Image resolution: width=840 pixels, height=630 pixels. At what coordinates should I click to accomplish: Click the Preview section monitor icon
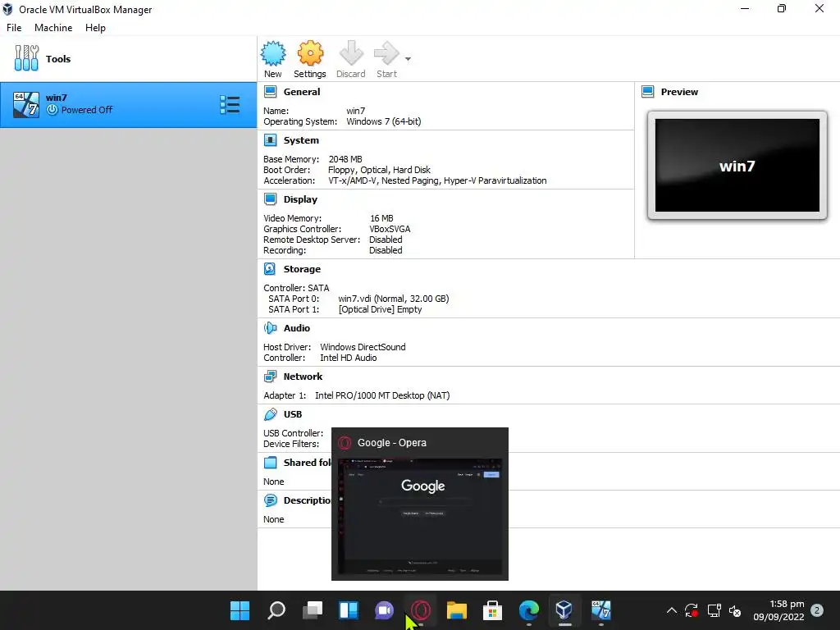click(x=648, y=92)
